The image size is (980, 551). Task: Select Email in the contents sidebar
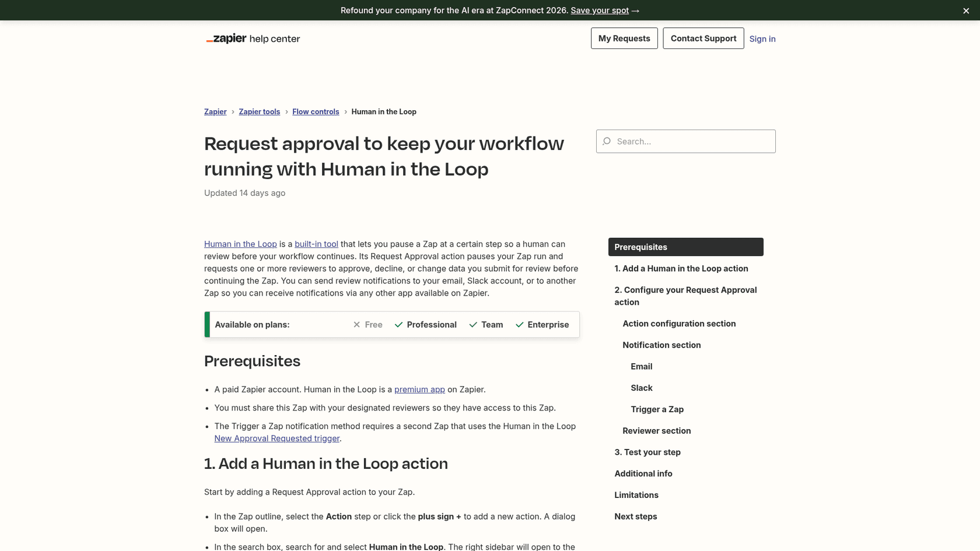(x=642, y=366)
